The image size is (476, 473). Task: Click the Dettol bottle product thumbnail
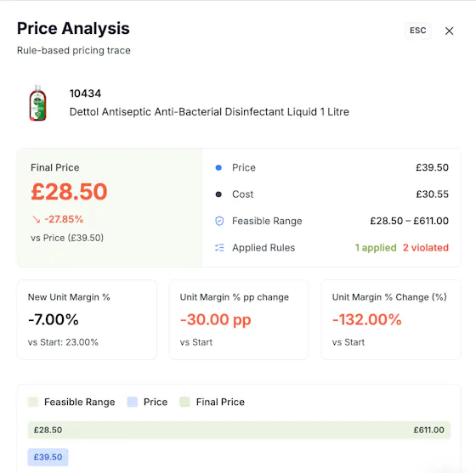click(x=37, y=103)
